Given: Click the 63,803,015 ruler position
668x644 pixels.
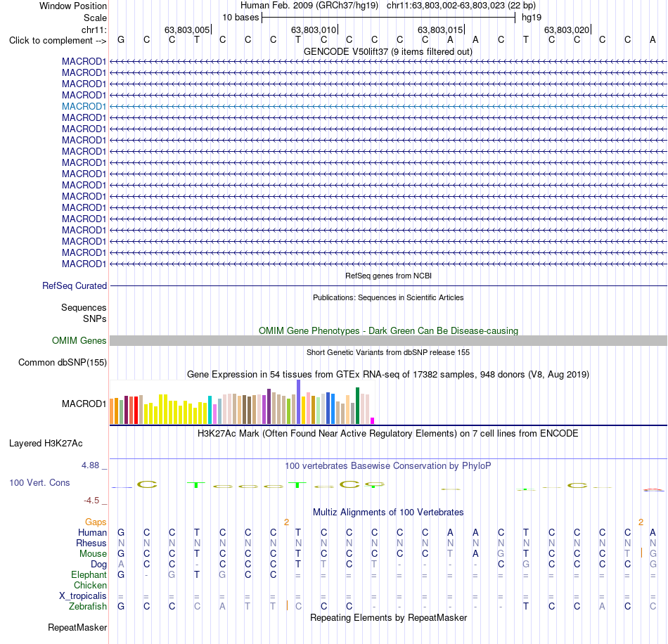Looking at the screenshot, I should click(x=440, y=30).
